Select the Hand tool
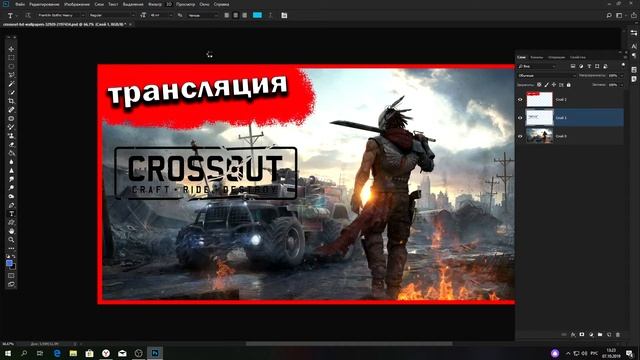Screen dimensions: 640x360 tap(11, 231)
